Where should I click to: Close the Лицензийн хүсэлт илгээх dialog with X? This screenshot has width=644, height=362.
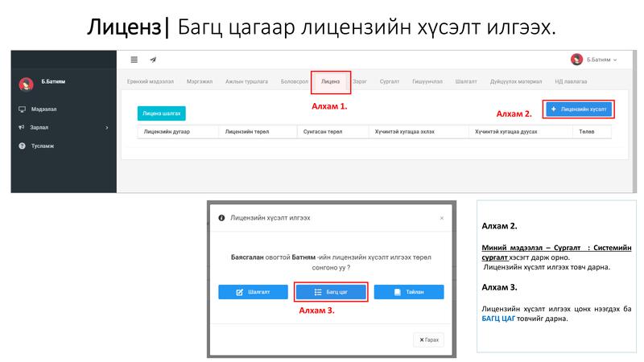click(x=441, y=218)
